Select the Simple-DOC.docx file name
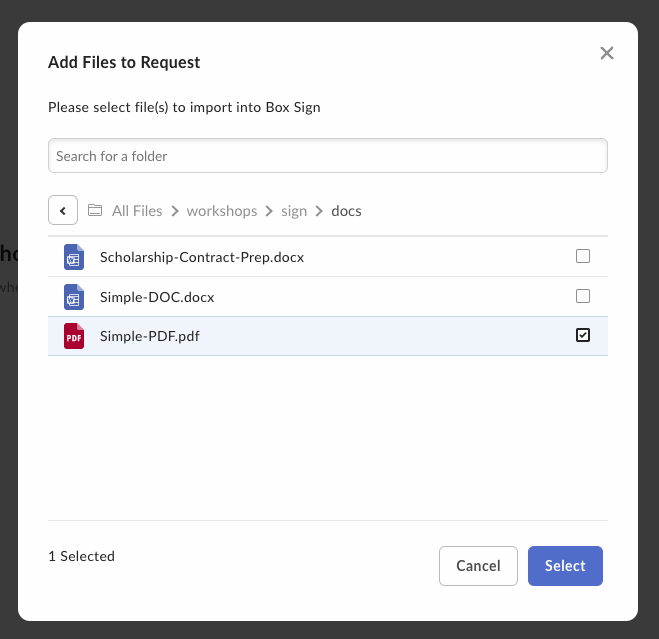 coord(157,297)
